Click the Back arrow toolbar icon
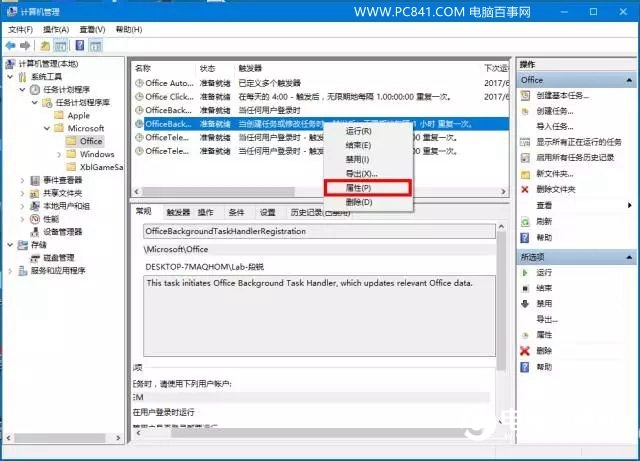This screenshot has height=461, width=640. (x=11, y=46)
